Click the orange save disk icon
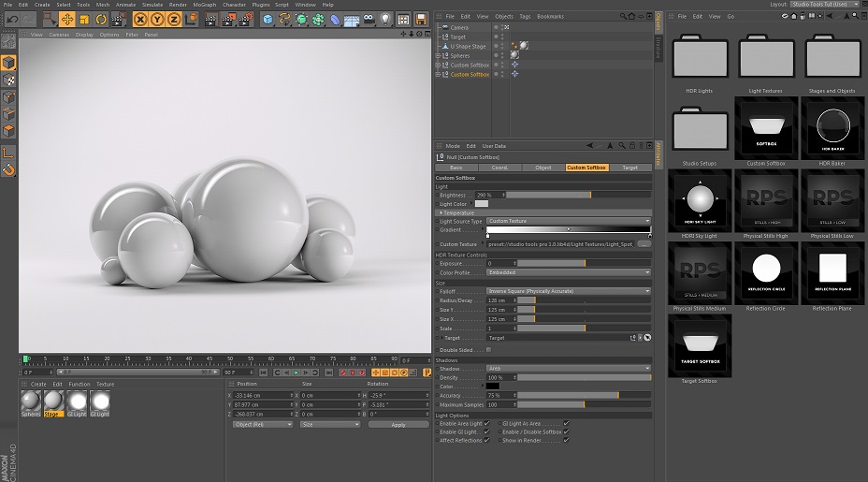The width and height of the screenshot is (868, 482). (421, 20)
